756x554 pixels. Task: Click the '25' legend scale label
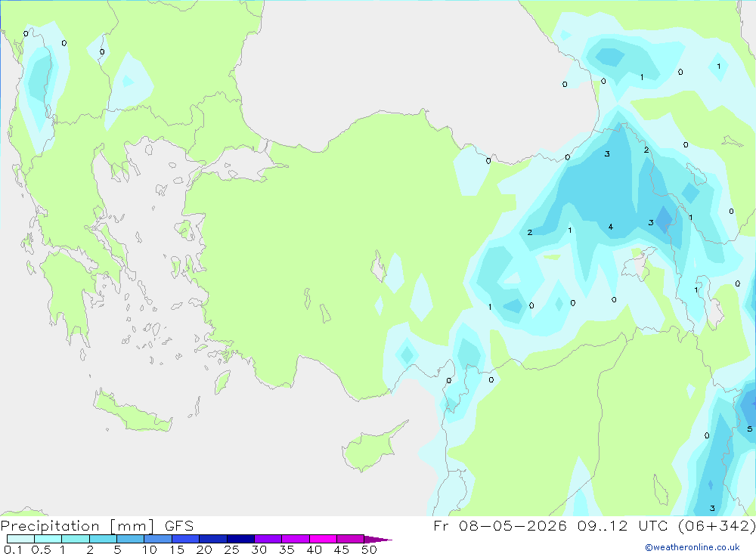tap(231, 549)
